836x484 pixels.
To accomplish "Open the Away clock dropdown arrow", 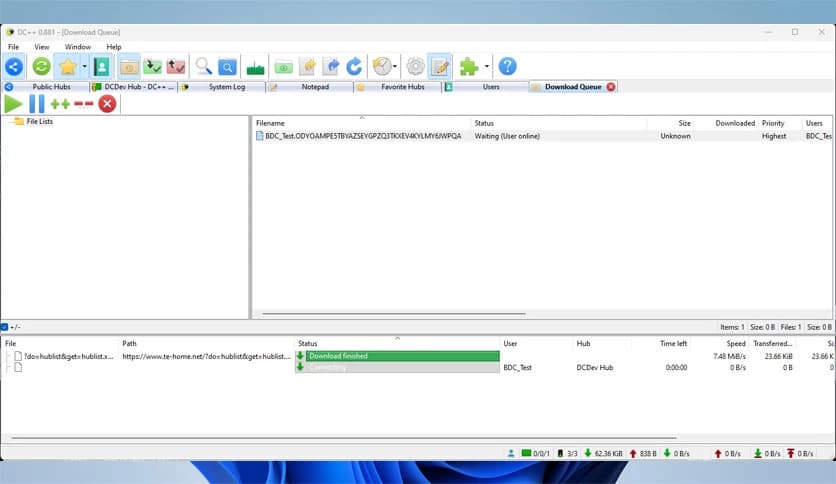I will click(395, 67).
